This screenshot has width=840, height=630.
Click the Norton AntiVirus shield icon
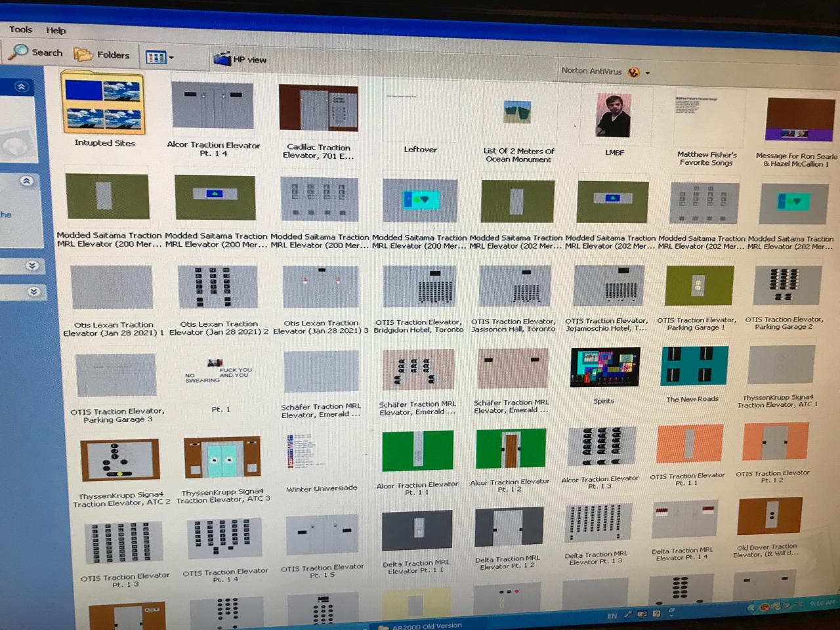[x=633, y=72]
